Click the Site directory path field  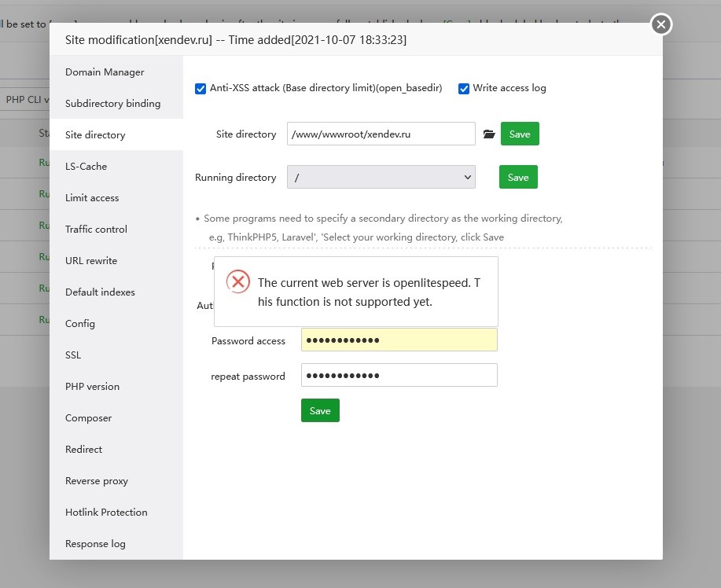pyautogui.click(x=381, y=134)
